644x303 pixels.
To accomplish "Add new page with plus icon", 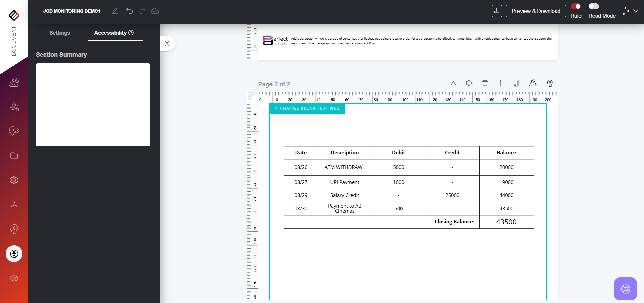I will pos(501,83).
